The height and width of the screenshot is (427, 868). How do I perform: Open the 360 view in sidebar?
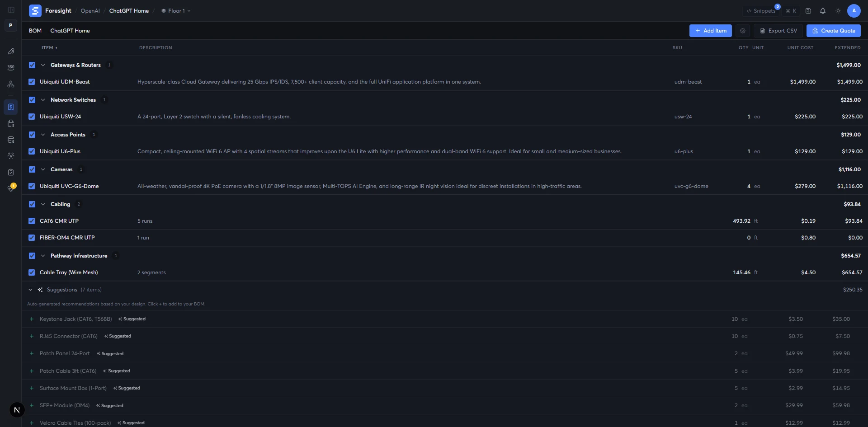coord(11,67)
